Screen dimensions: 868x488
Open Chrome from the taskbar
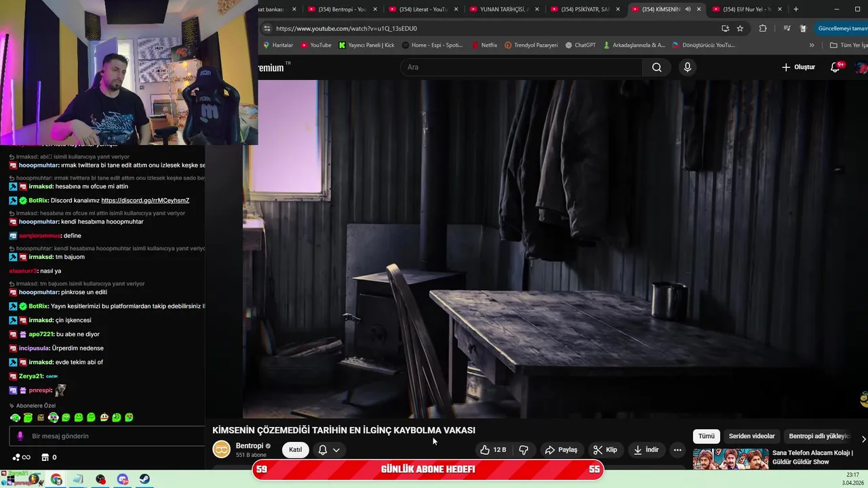pos(56,480)
